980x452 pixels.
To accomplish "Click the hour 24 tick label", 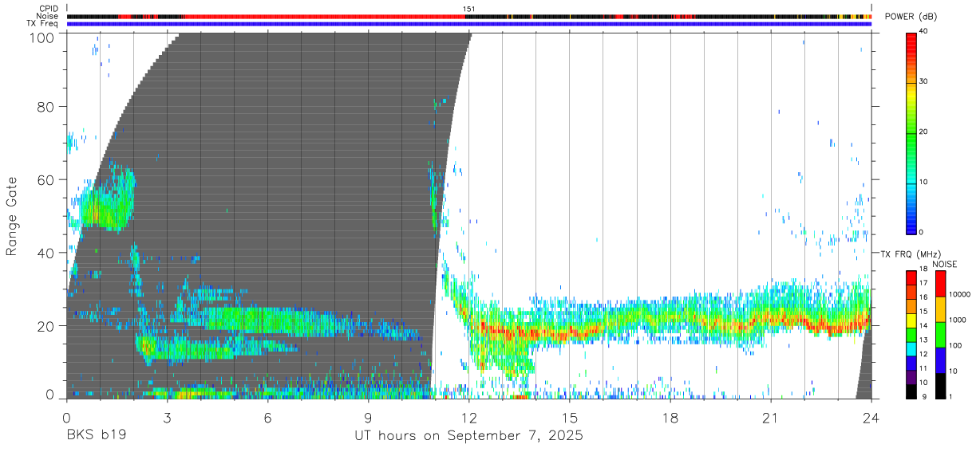I will [x=871, y=417].
